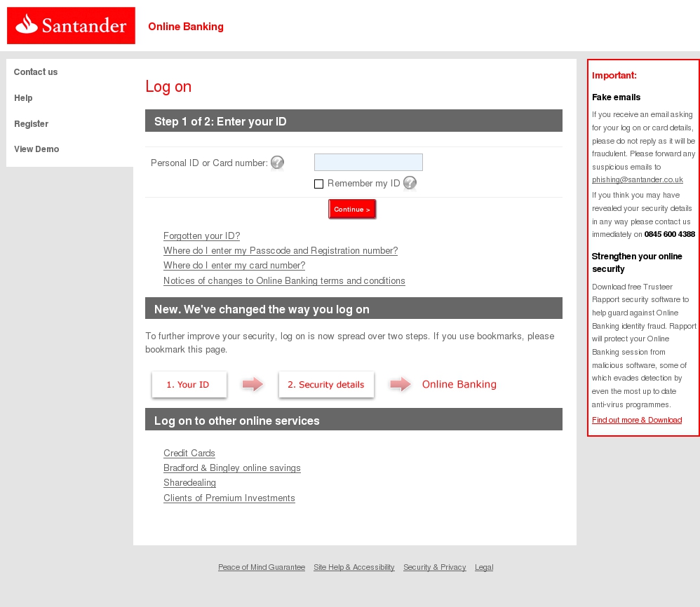Click the Online Banking header text

pos(186,27)
